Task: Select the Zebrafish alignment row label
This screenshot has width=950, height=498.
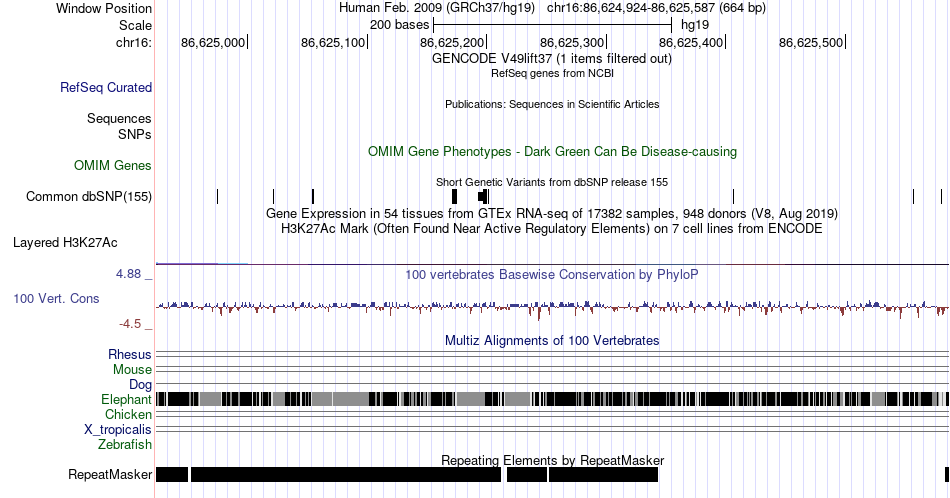Action: click(125, 444)
